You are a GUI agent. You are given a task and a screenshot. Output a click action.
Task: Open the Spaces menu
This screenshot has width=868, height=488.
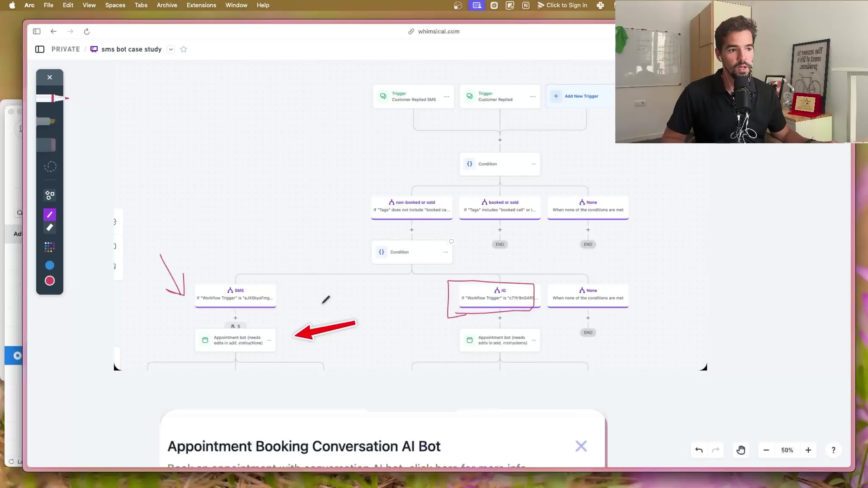click(x=115, y=5)
